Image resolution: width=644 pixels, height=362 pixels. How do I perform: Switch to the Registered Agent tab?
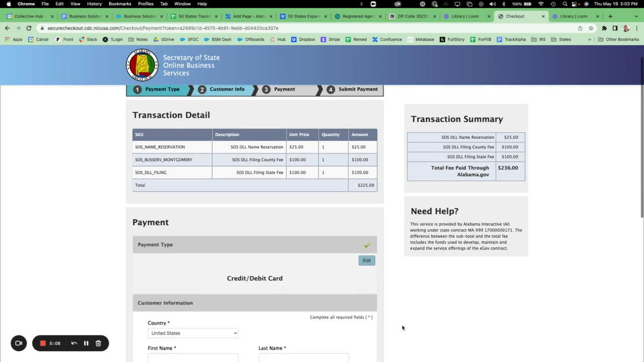pos(358,16)
